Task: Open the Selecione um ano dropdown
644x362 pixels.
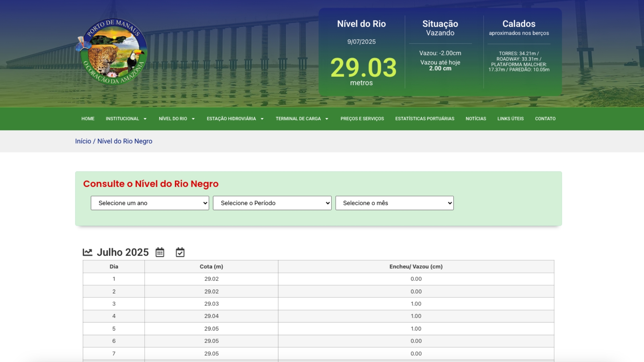Action: 150,203
